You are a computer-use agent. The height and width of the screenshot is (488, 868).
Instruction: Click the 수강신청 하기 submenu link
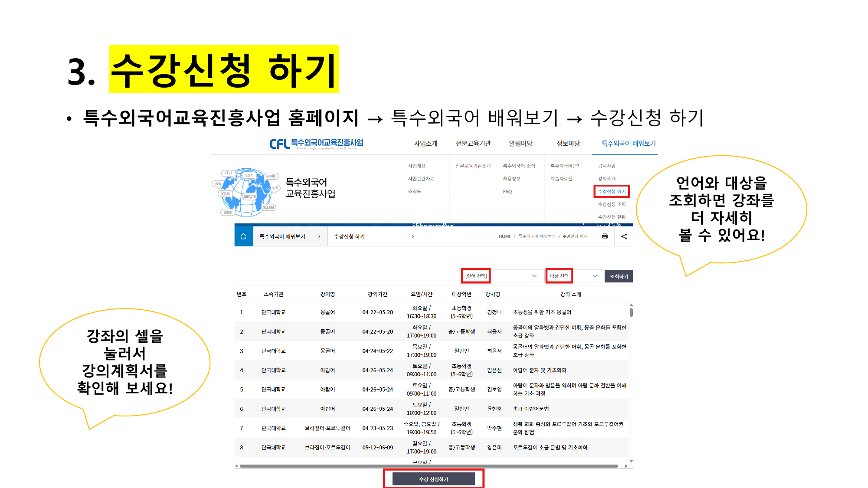[612, 191]
